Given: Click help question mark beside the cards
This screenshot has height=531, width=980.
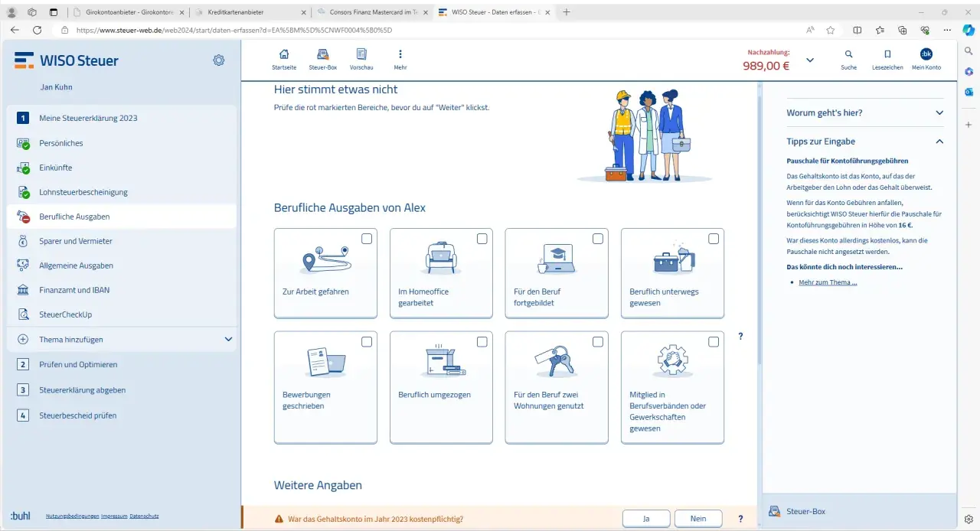Looking at the screenshot, I should (x=740, y=337).
